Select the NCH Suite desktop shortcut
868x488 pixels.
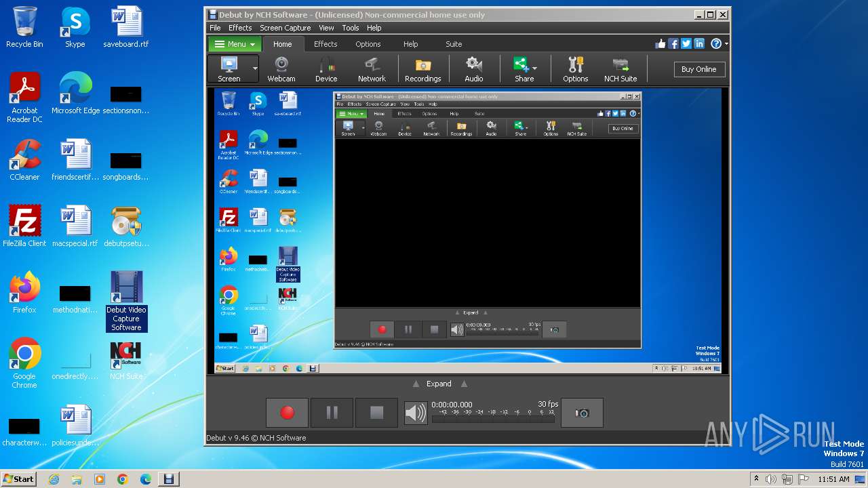point(126,359)
